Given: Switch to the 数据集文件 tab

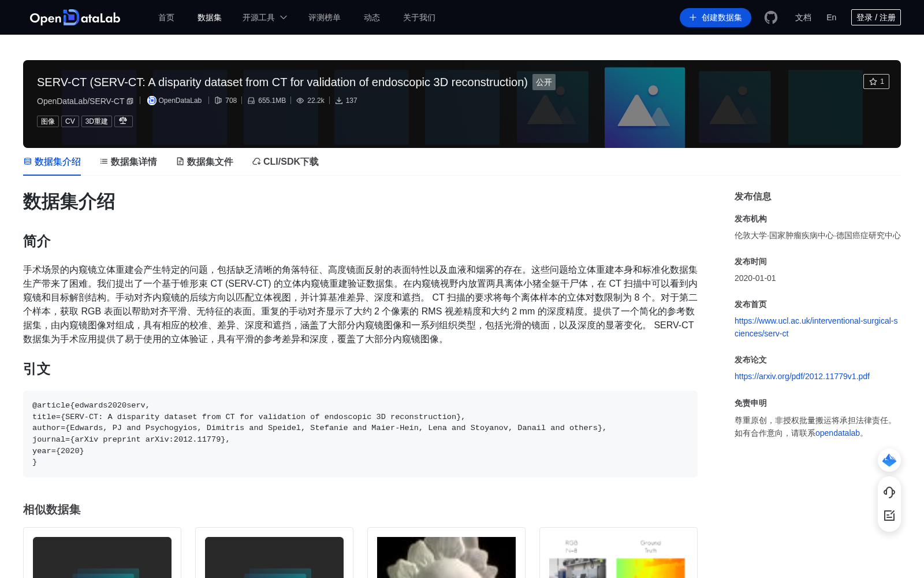Looking at the screenshot, I should [204, 162].
